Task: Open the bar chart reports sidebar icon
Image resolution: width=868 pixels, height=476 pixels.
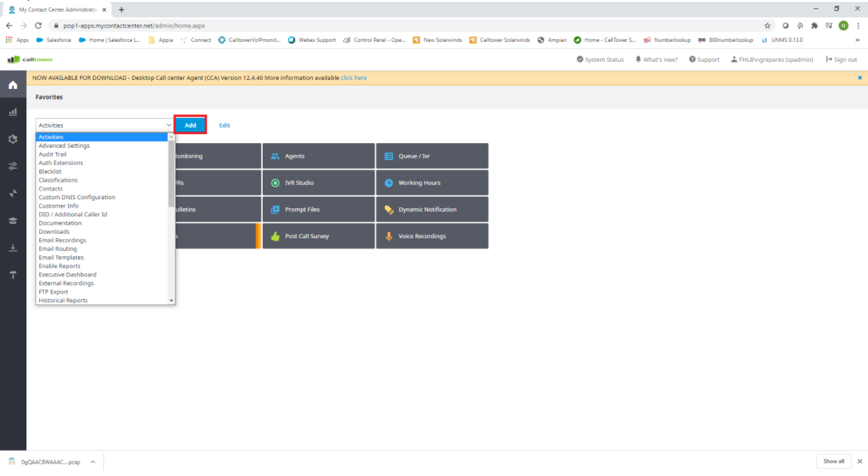Action: click(12, 112)
